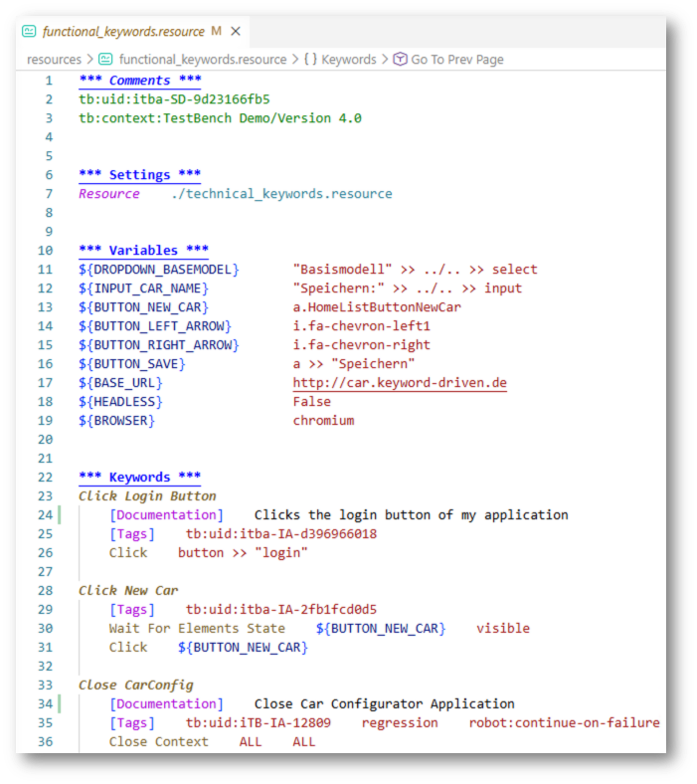
Task: Click the ${BROWSER} variable
Action: pos(117,421)
